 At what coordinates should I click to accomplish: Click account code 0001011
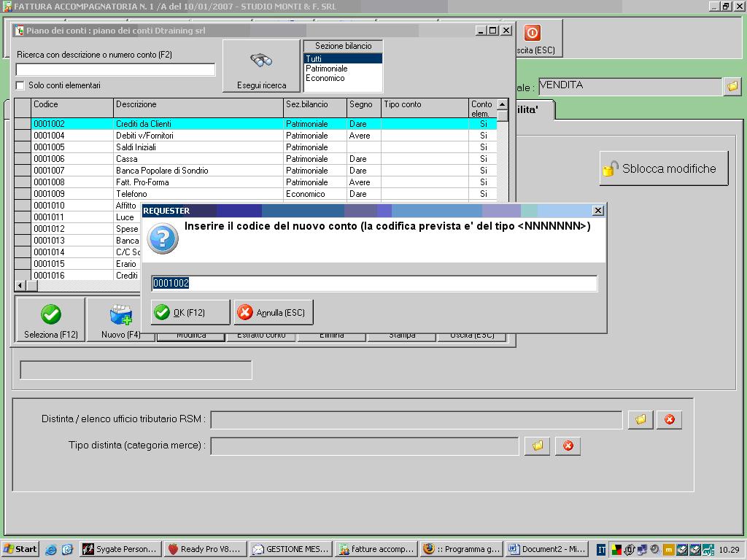[x=49, y=217]
